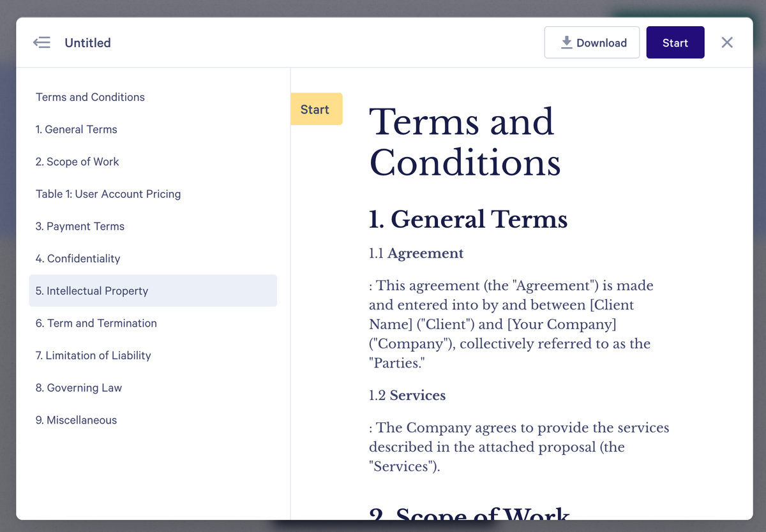Viewport: 766px width, 532px height.
Task: Click the yellow Start marker tag
Action: pyautogui.click(x=316, y=109)
